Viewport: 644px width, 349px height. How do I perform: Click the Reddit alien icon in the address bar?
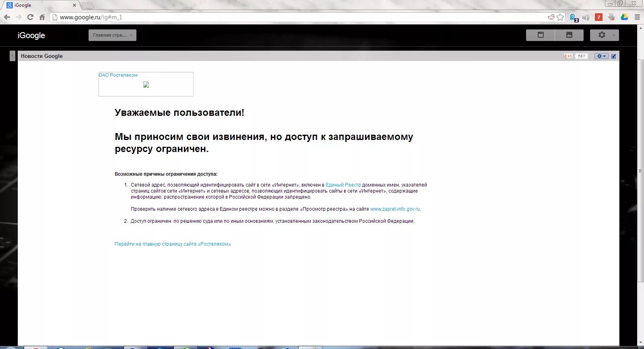pos(551,17)
